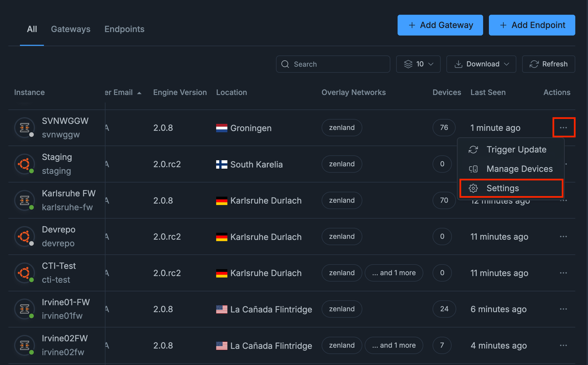Open the Download dropdown
The width and height of the screenshot is (588, 365).
click(481, 64)
